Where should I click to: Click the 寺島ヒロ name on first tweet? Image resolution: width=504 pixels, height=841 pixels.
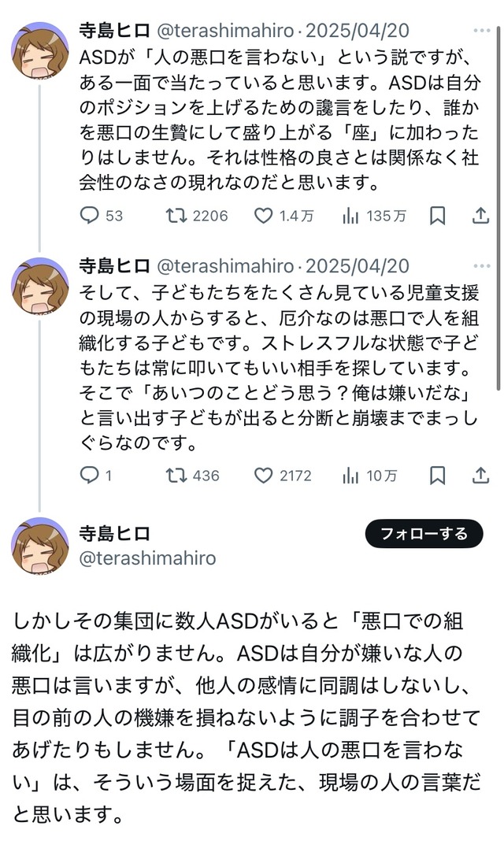click(114, 31)
